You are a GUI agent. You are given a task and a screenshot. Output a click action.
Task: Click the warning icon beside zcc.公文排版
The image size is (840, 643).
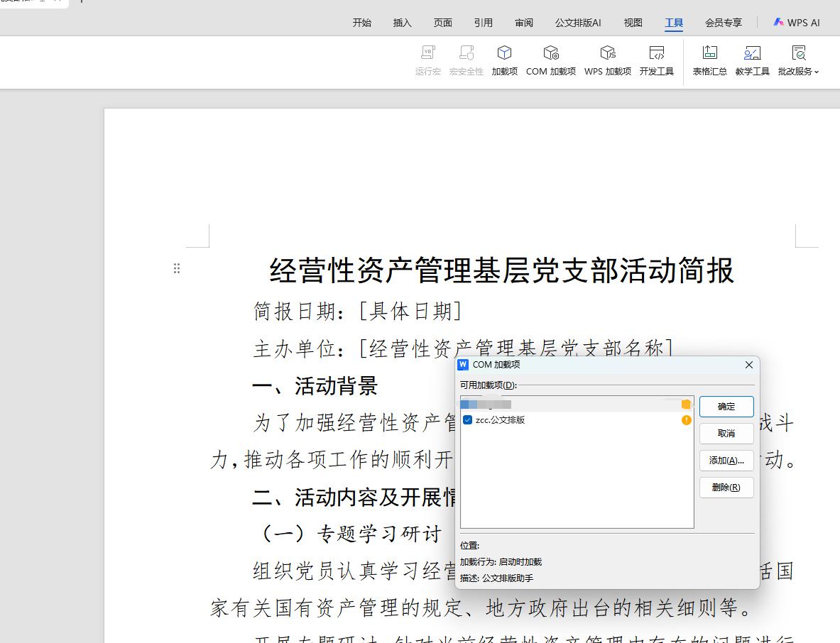686,420
